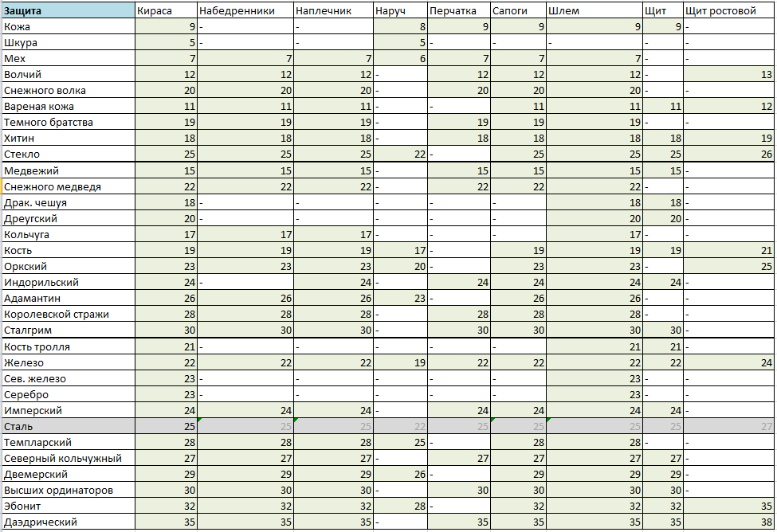Click Мех bracer value 6

(x=400, y=58)
